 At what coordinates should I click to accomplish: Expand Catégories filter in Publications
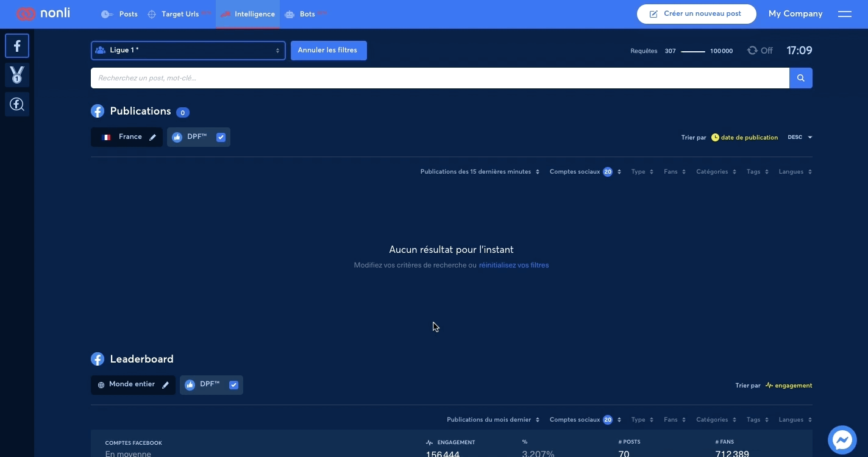[716, 172]
